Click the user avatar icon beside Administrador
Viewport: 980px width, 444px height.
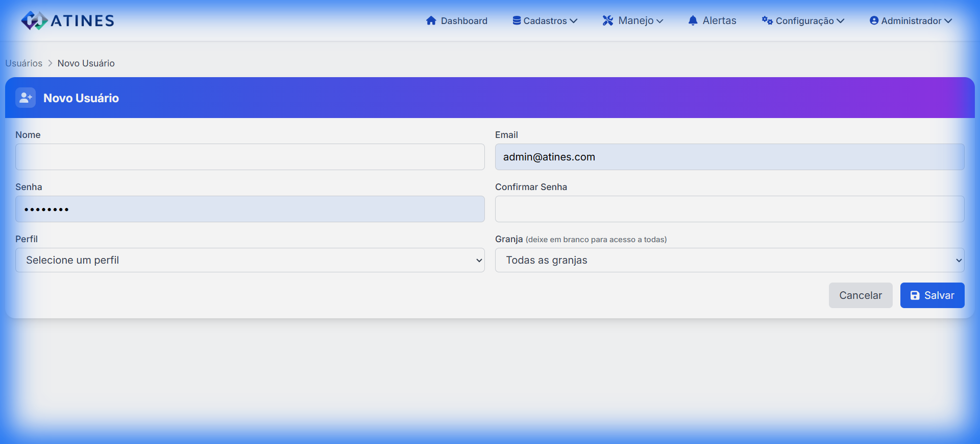(x=874, y=20)
